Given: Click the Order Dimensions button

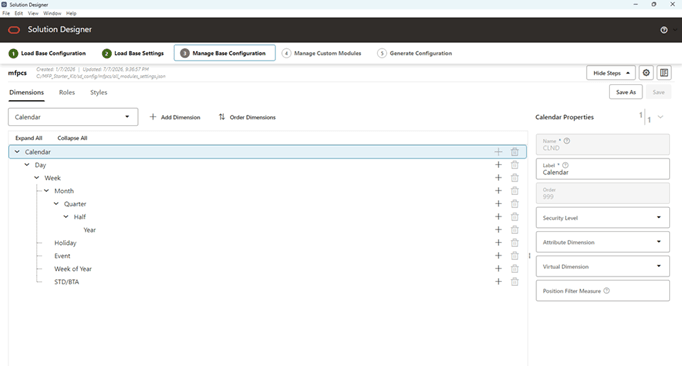Looking at the screenshot, I should point(247,117).
